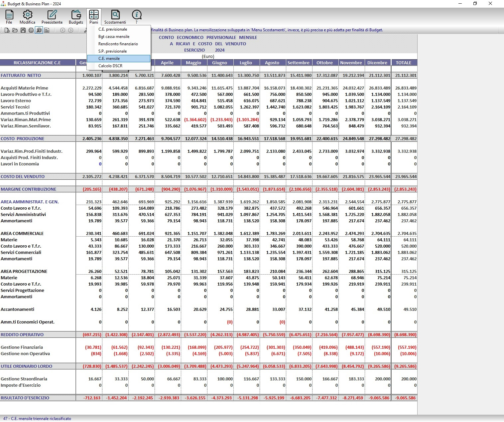Click the open folder toolbar icon
Screen dimensions: 504x422
(x=15, y=30)
